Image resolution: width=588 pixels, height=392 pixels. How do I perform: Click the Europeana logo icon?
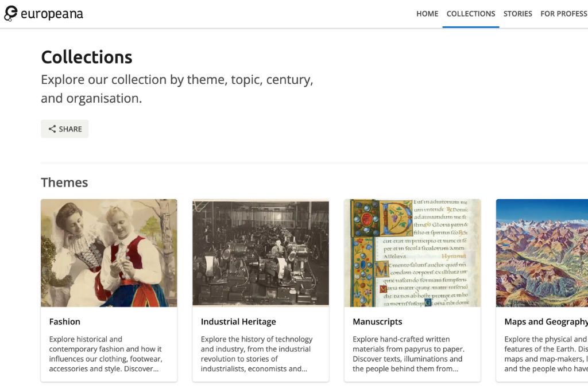(11, 14)
